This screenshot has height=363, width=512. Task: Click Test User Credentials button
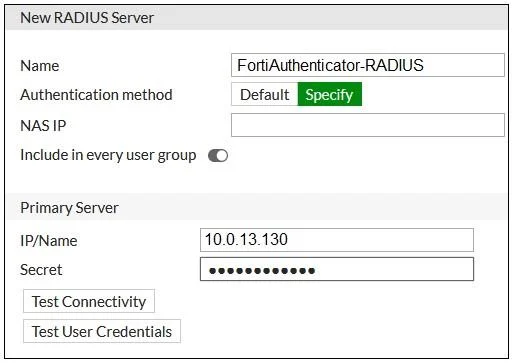pyautogui.click(x=102, y=331)
